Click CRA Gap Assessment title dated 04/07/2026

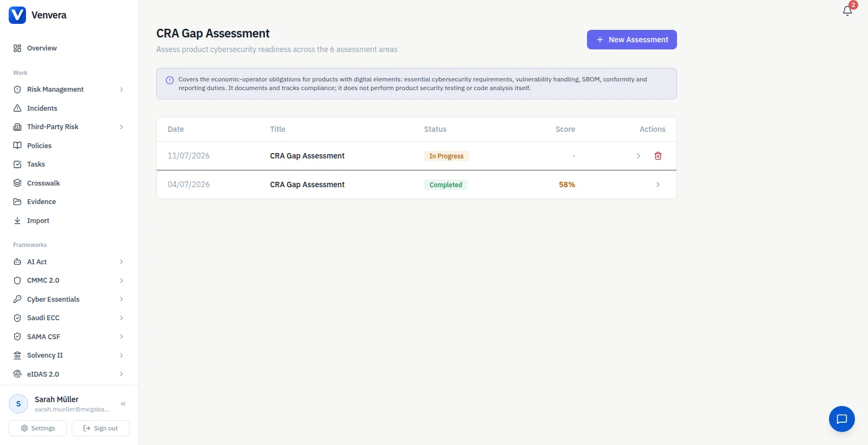click(x=307, y=185)
